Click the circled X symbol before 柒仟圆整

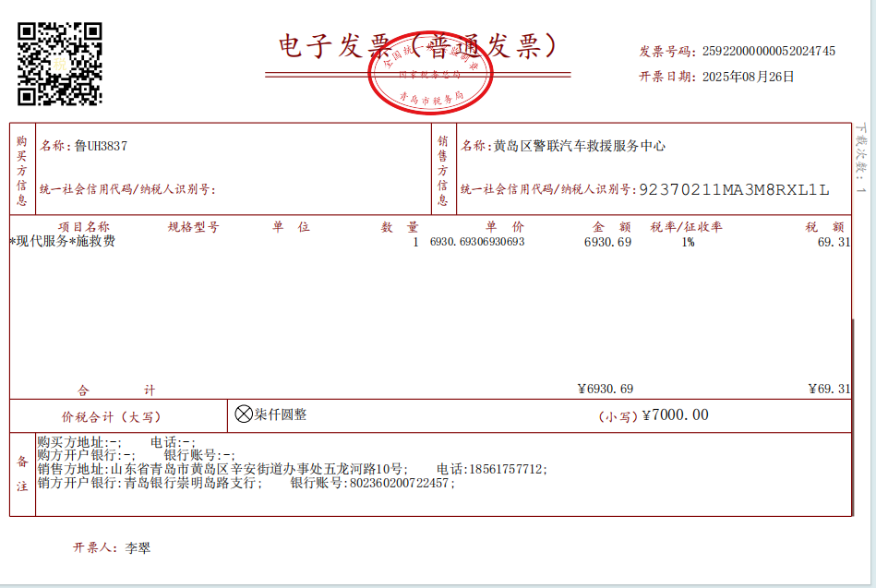[x=244, y=414]
